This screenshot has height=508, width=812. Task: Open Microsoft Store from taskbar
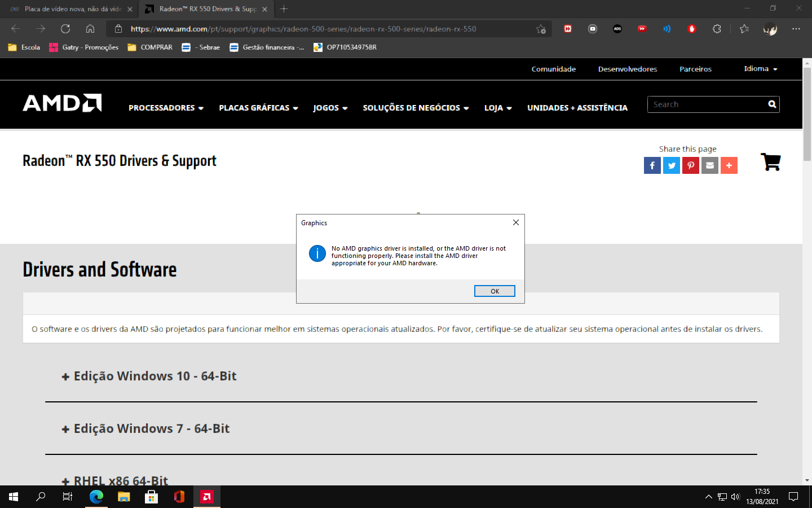pyautogui.click(x=151, y=497)
